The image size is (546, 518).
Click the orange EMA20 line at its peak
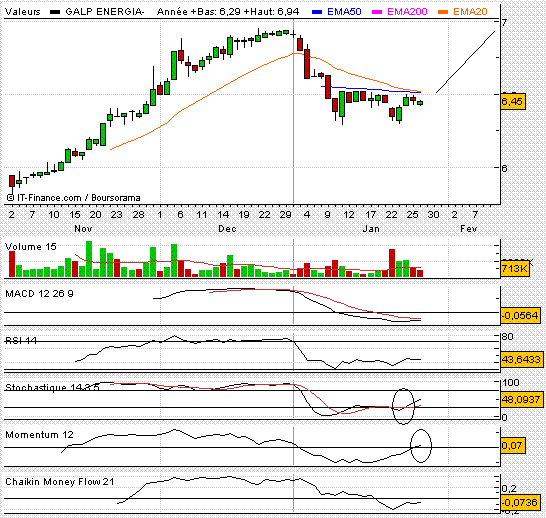[x=298, y=53]
